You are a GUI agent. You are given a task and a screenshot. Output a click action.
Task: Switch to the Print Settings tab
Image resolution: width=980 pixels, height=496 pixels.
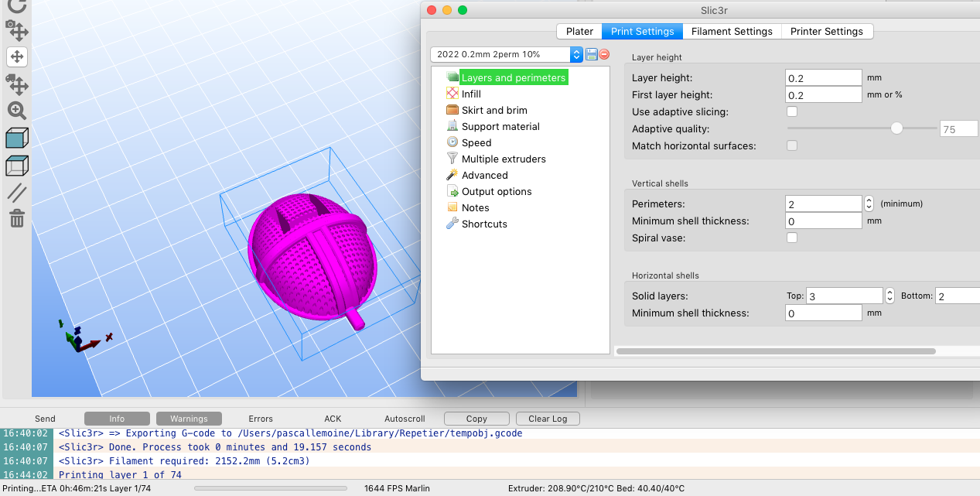coord(642,31)
